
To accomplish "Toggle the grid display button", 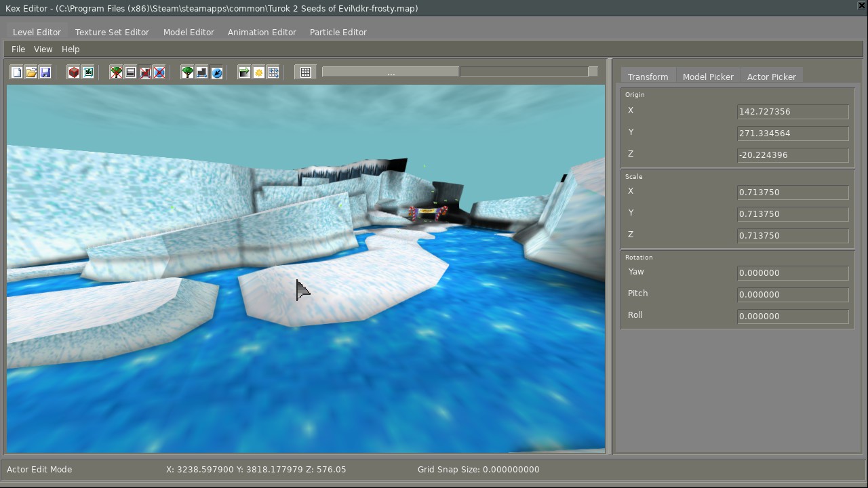I will click(306, 73).
